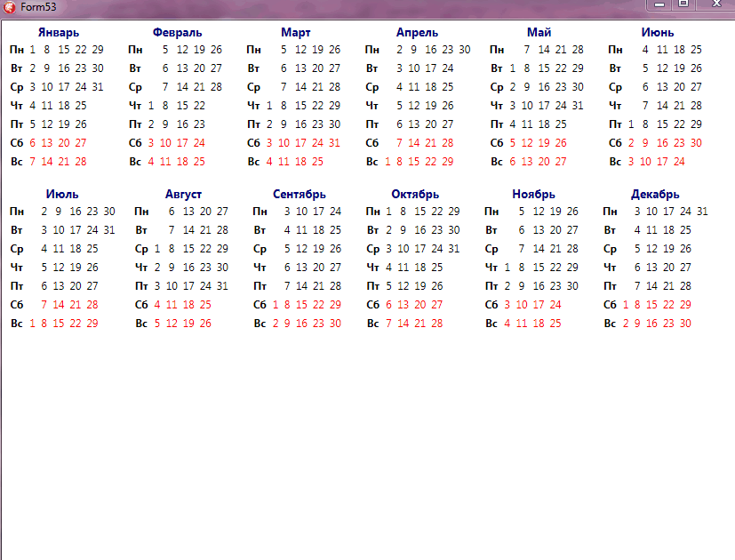Image resolution: width=735 pixels, height=560 pixels.
Task: Select the Февраль month title
Action: pyautogui.click(x=177, y=33)
